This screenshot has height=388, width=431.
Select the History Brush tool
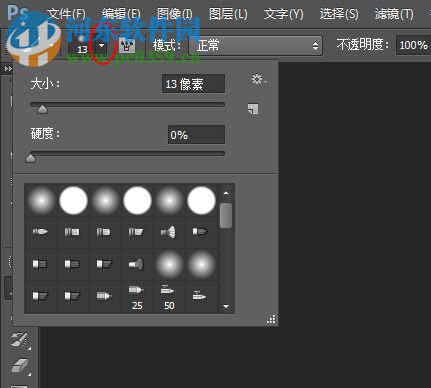point(20,339)
